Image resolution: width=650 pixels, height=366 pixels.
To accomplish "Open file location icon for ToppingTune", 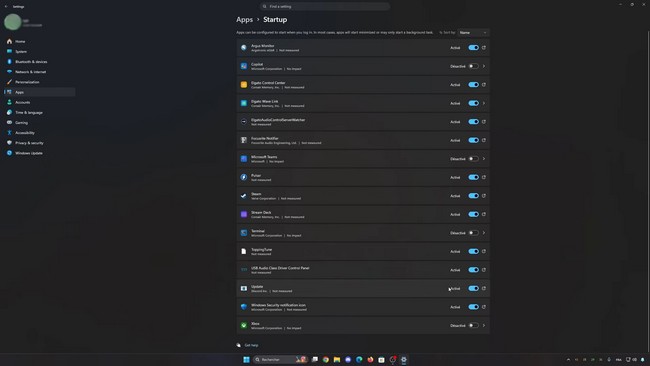I will [484, 251].
